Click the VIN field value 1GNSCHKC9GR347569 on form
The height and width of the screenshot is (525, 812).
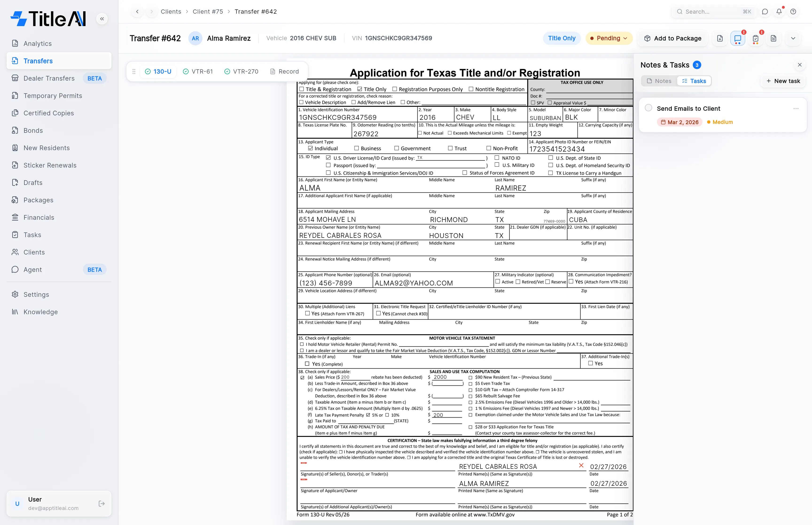[x=338, y=117]
